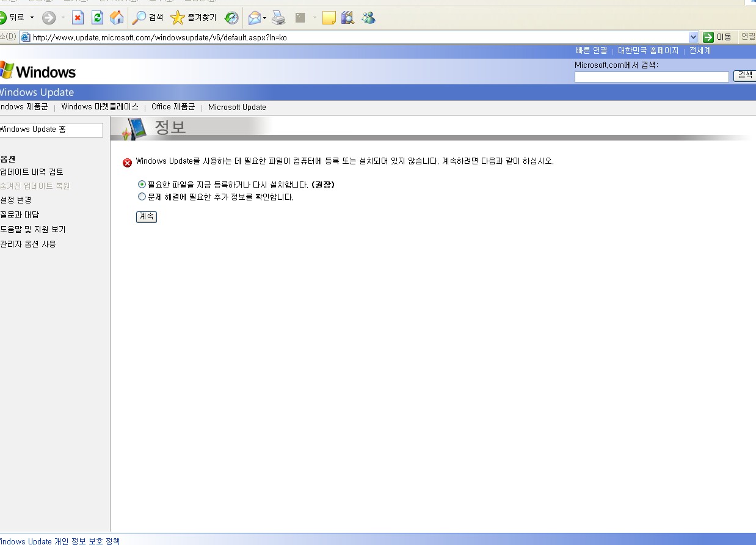
Task: Open 설정 변경 in the sidebar
Action: click(16, 200)
